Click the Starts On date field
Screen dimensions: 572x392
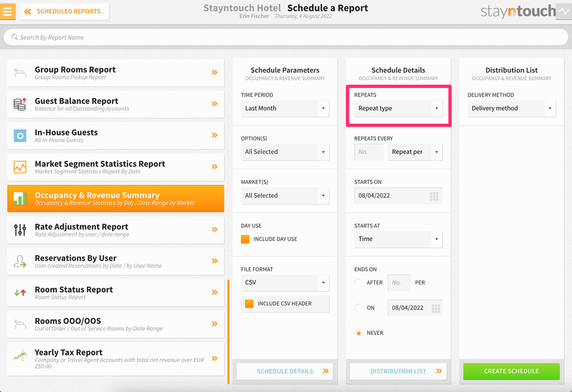coord(399,196)
